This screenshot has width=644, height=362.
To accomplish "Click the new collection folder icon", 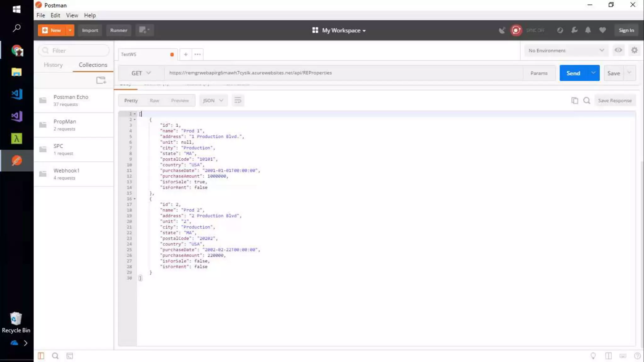I will (x=101, y=80).
